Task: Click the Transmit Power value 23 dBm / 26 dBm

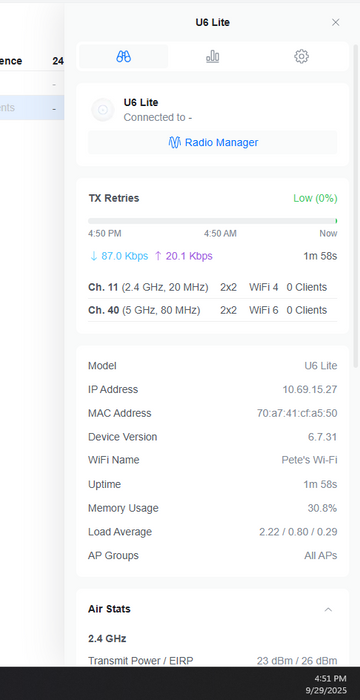Action: [297, 661]
